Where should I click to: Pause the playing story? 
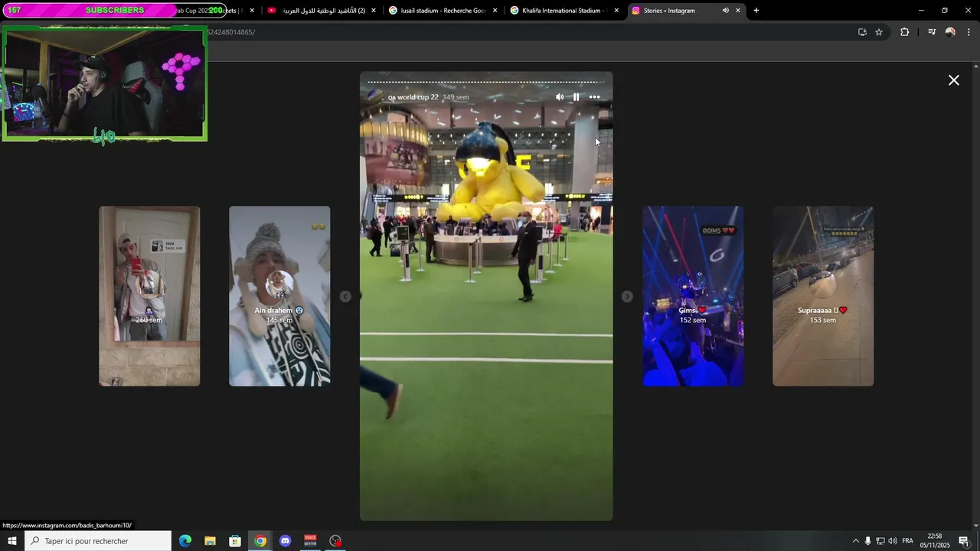pyautogui.click(x=577, y=97)
